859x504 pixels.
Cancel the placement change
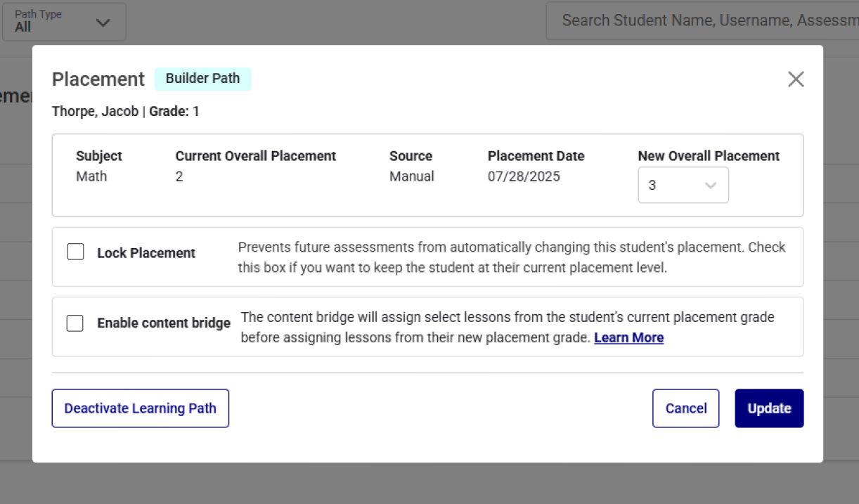point(685,408)
